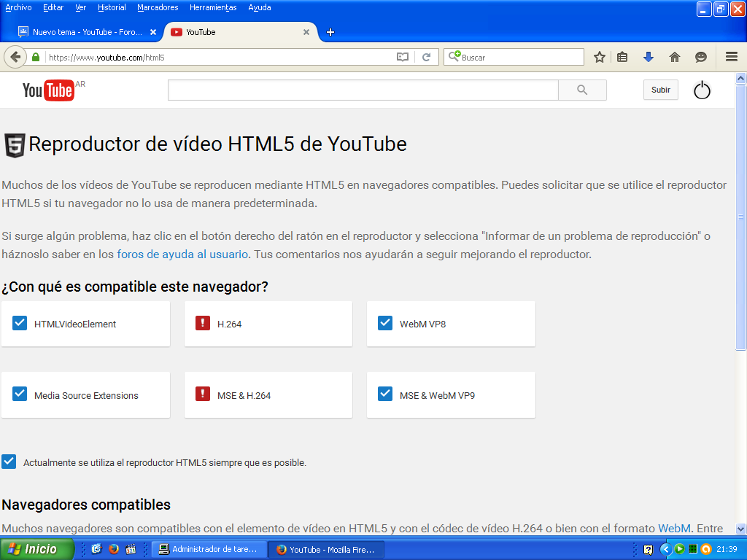This screenshot has height=560, width=747.
Task: Toggle the HTMLVideoElement checkmark
Action: tap(20, 323)
